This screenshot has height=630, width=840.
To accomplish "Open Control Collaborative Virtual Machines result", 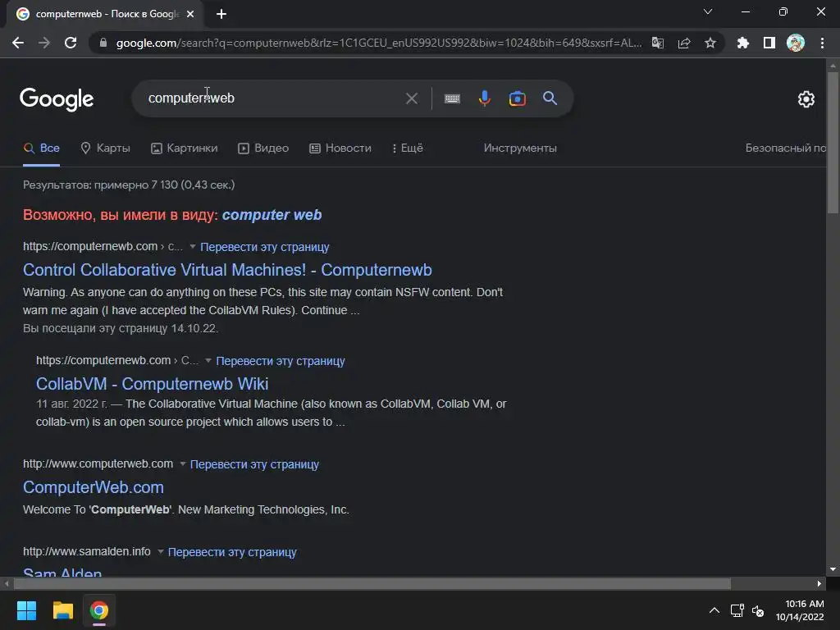I will pos(228,269).
